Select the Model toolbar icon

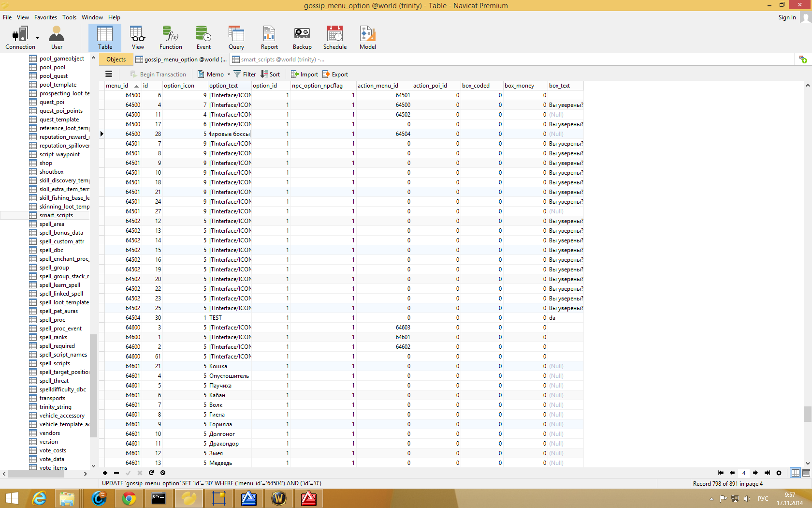[367, 38]
